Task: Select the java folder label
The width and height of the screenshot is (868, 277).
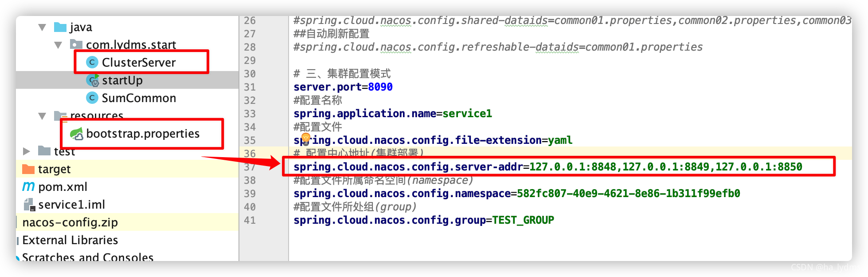Action: [81, 27]
